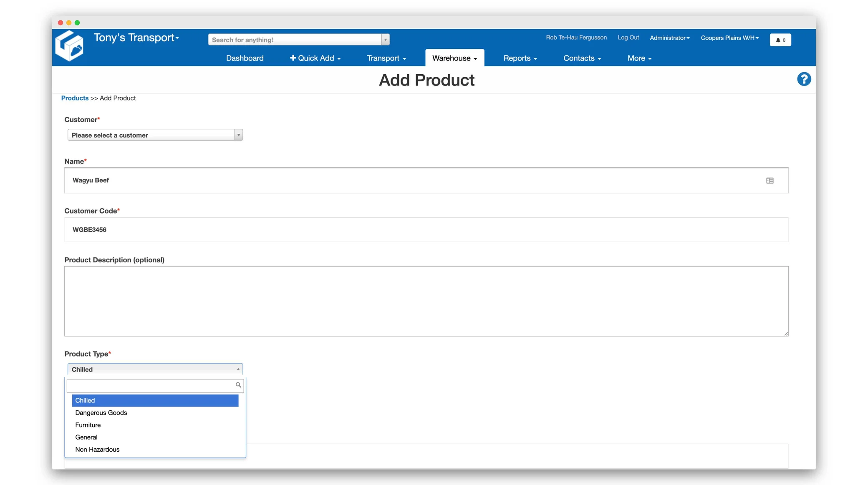
Task: Open the Transport menu
Action: 386,58
